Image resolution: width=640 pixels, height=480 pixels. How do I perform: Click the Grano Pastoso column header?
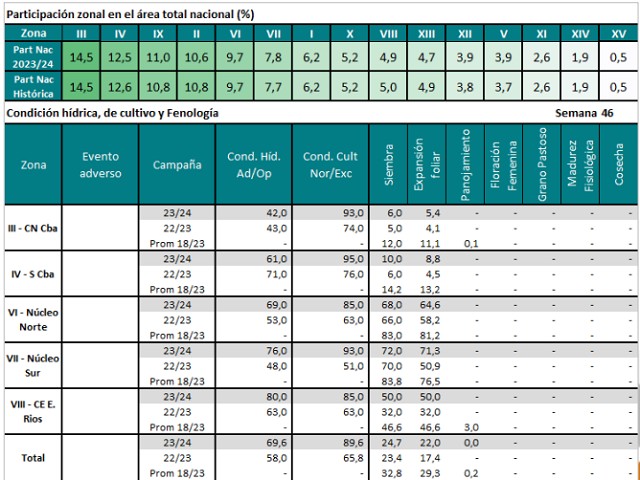[541, 164]
